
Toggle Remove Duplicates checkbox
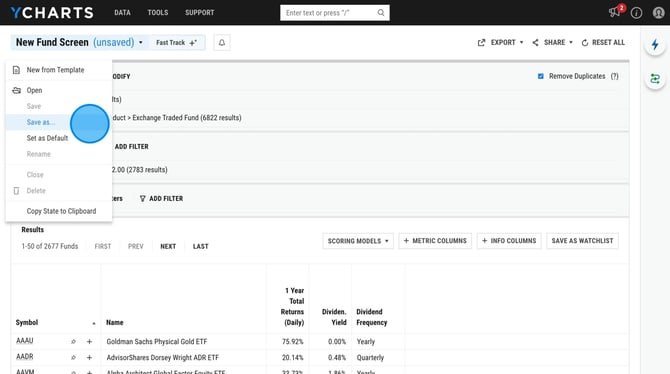pyautogui.click(x=541, y=76)
